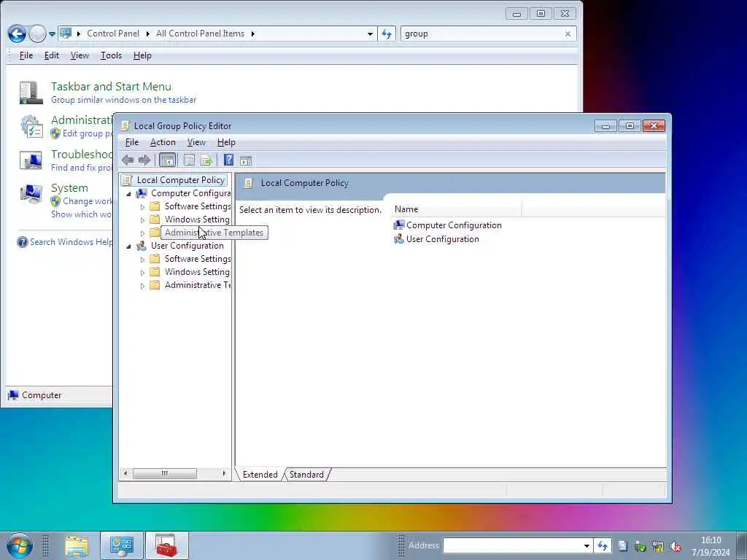Select Local Computer Policy tree root
Screen dimensions: 747x560
tap(180, 180)
